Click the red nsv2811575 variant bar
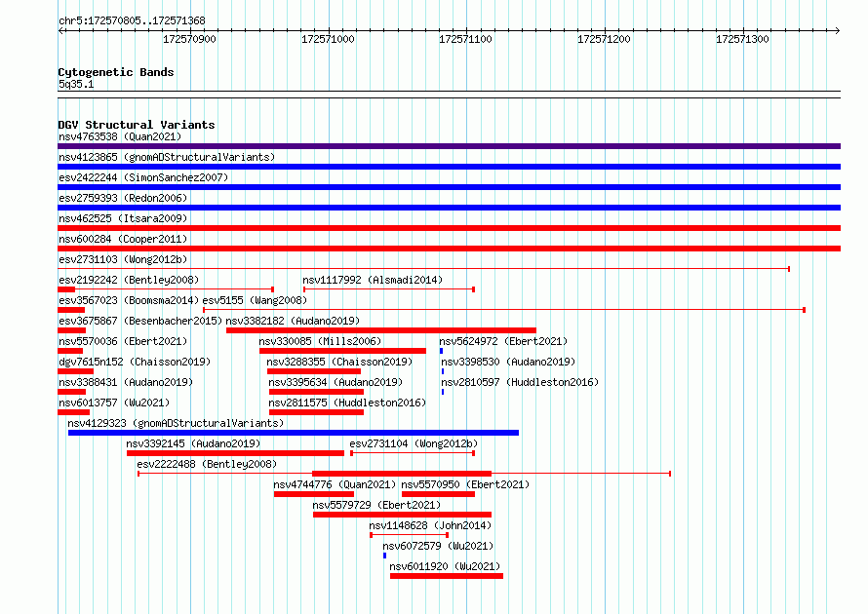The height and width of the screenshot is (614, 868). tap(316, 412)
